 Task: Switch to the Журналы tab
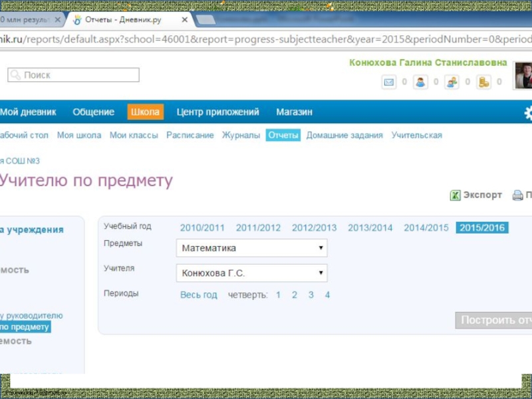click(241, 135)
